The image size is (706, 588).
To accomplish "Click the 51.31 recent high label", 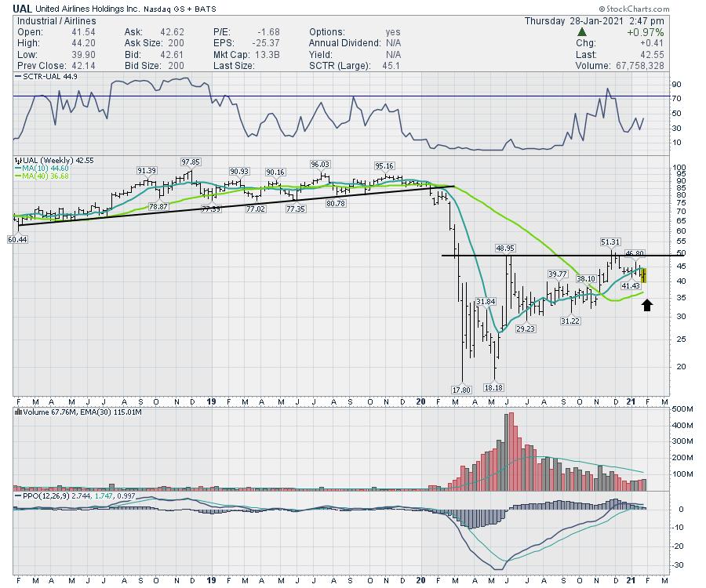I will click(x=610, y=241).
